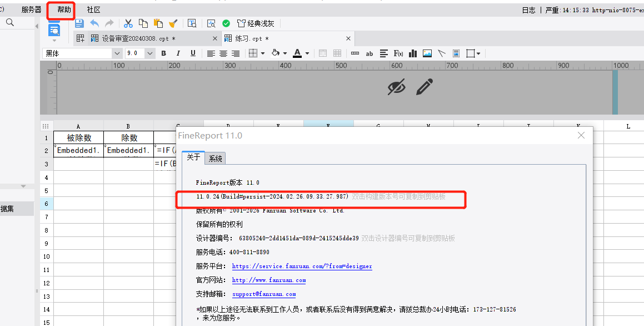The height and width of the screenshot is (326, 644).
Task: Open the 帮助 menu
Action: (64, 10)
